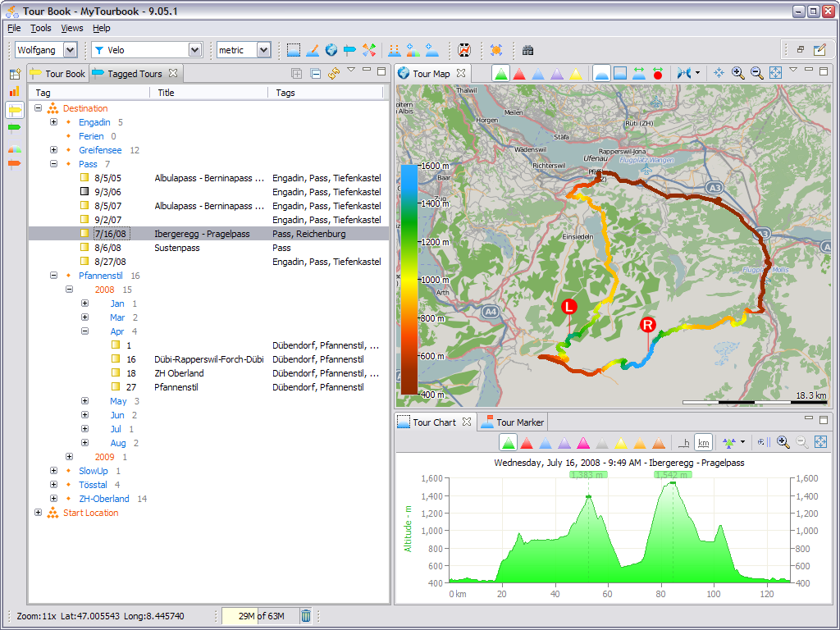This screenshot has height=630, width=840.
Task: Click the 1,542 m altitude marker label
Action: 673,475
